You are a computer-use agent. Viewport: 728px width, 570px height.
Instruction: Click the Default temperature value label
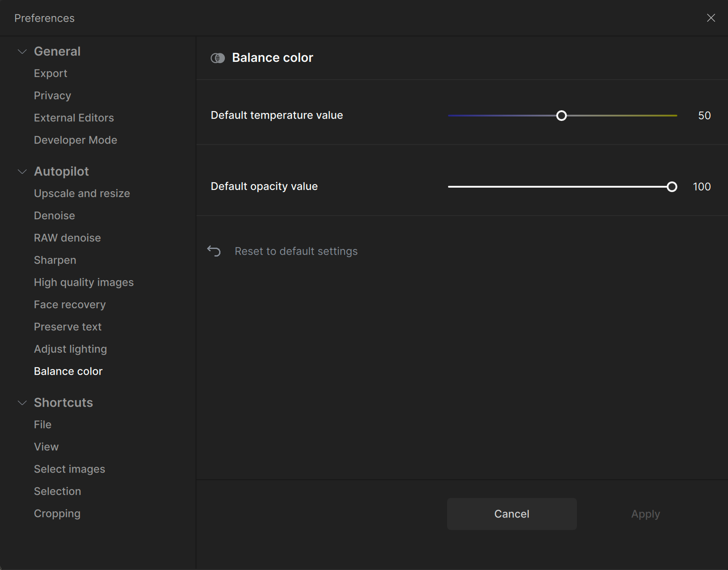pyautogui.click(x=277, y=115)
